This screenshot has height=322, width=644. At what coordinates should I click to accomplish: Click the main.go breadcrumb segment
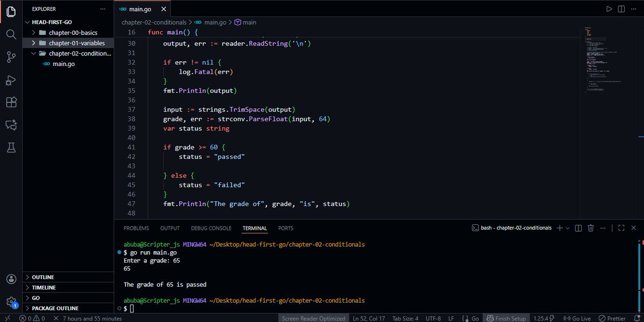tap(211, 23)
